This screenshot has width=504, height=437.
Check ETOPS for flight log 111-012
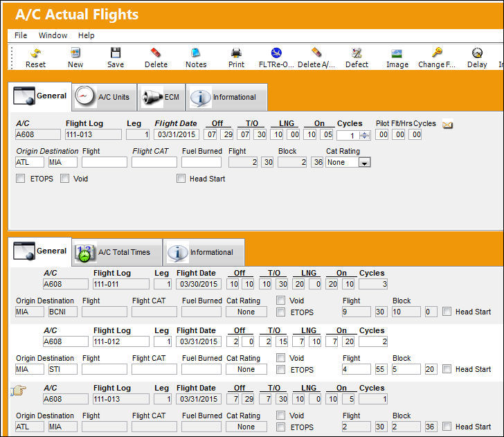280,369
